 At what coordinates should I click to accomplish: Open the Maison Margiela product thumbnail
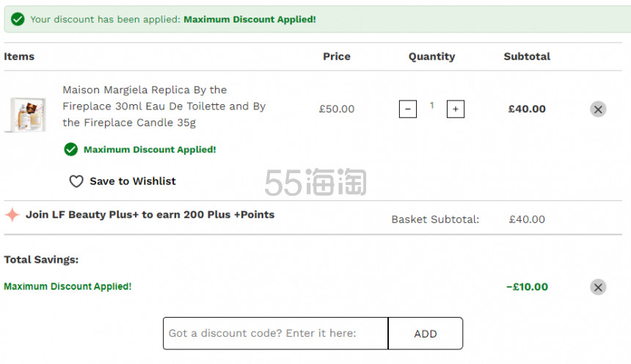tap(28, 114)
